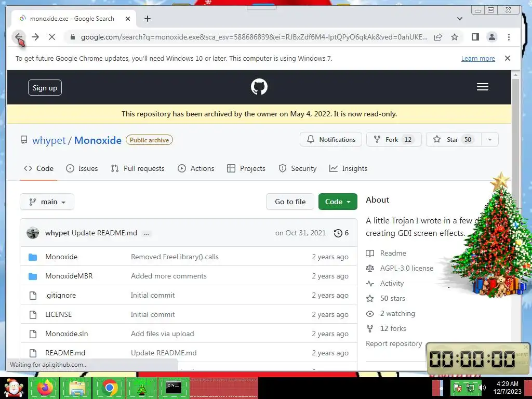Close the monoxide.exe Google Search tab
Screen dimensions: 532x399
pyautogui.click(x=128, y=19)
